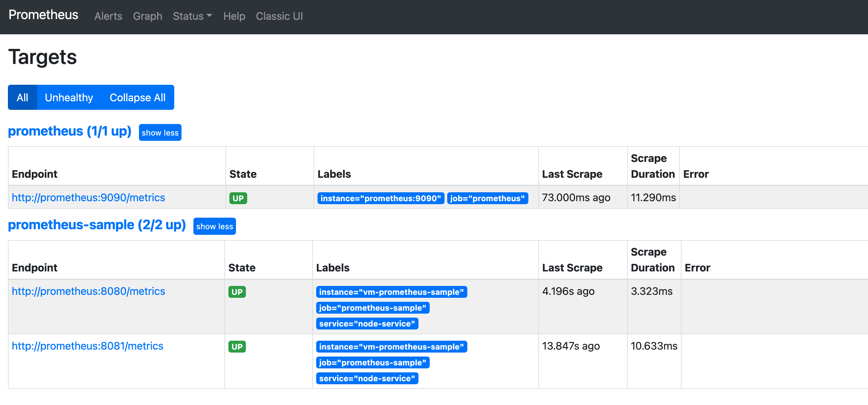This screenshot has width=868, height=405.
Task: Click instance label in the 8081 row
Action: click(391, 347)
